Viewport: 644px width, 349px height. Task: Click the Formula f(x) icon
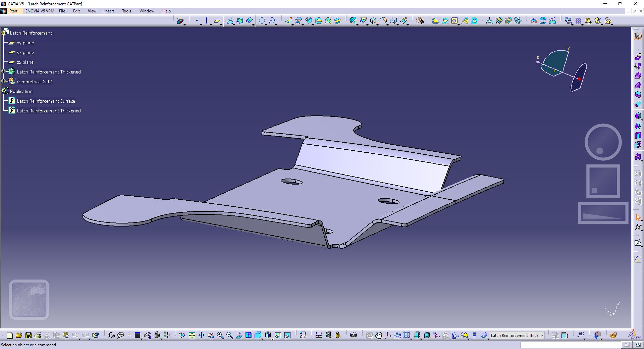(x=111, y=335)
